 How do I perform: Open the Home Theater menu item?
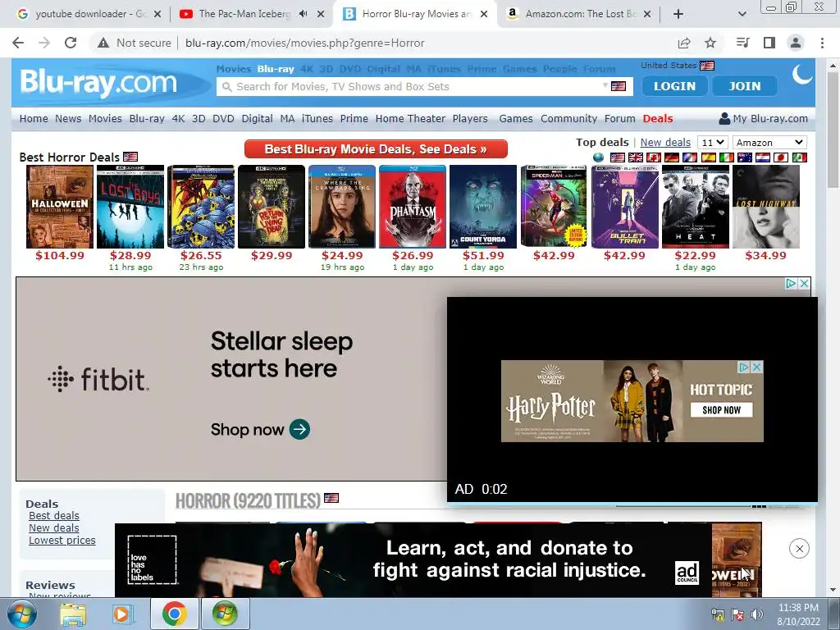(x=410, y=118)
